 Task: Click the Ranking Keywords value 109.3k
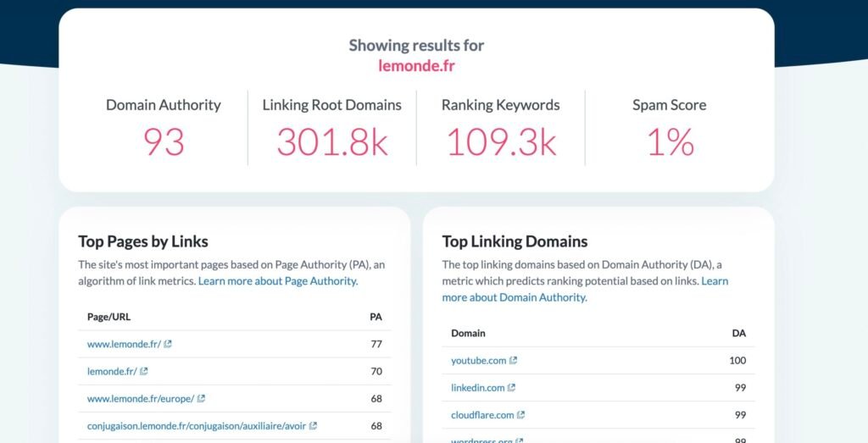tap(500, 141)
